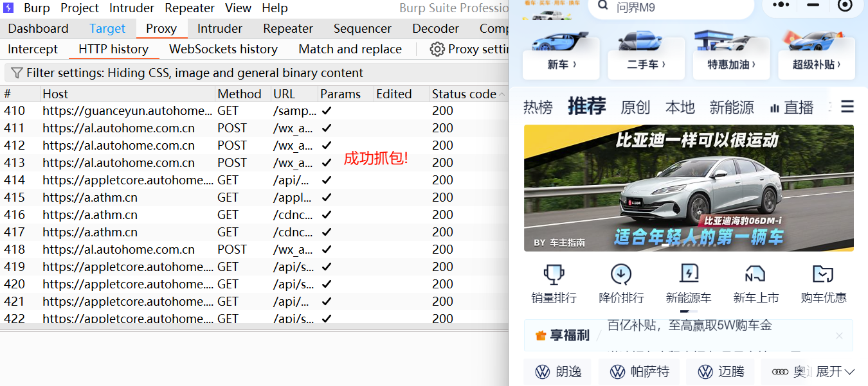Open the category hamburger menu icon
Viewport: 868px width, 386px height.
point(847,107)
